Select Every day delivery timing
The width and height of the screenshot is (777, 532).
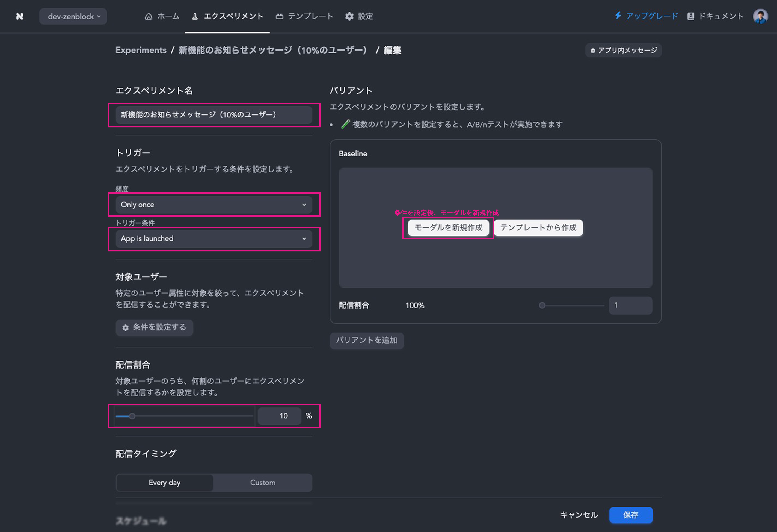coord(165,483)
